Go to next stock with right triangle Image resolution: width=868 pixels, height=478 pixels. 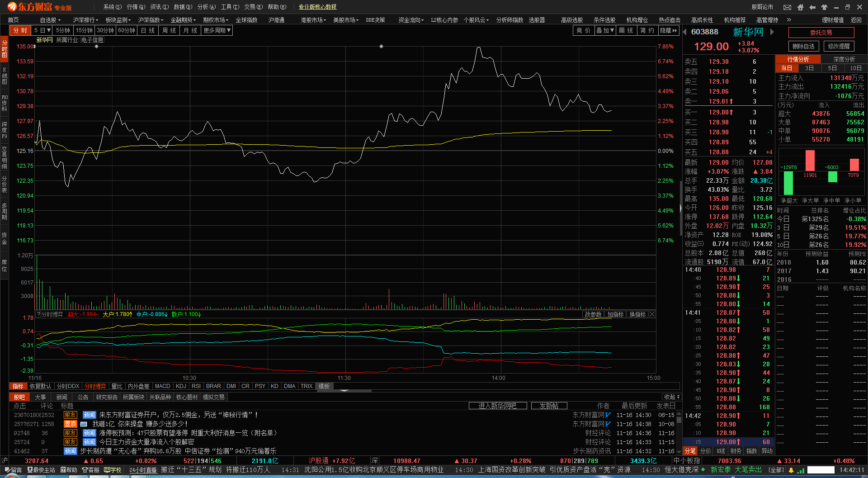coord(772,32)
